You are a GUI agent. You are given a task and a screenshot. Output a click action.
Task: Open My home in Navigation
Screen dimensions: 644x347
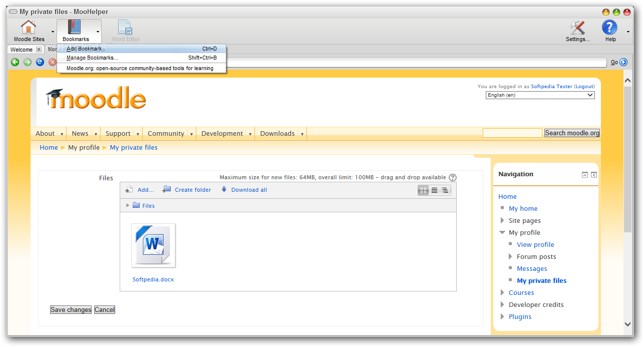(523, 208)
